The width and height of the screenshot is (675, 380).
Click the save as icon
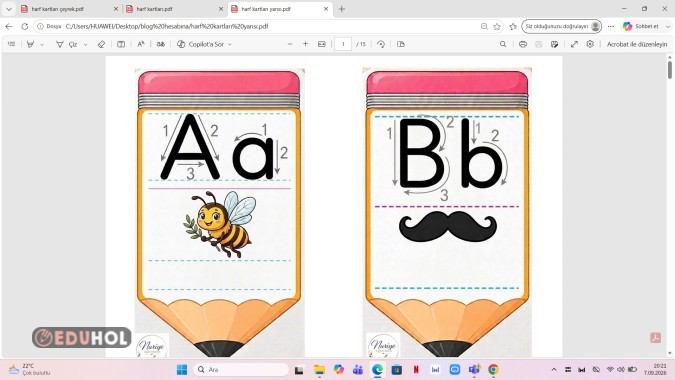tap(554, 44)
